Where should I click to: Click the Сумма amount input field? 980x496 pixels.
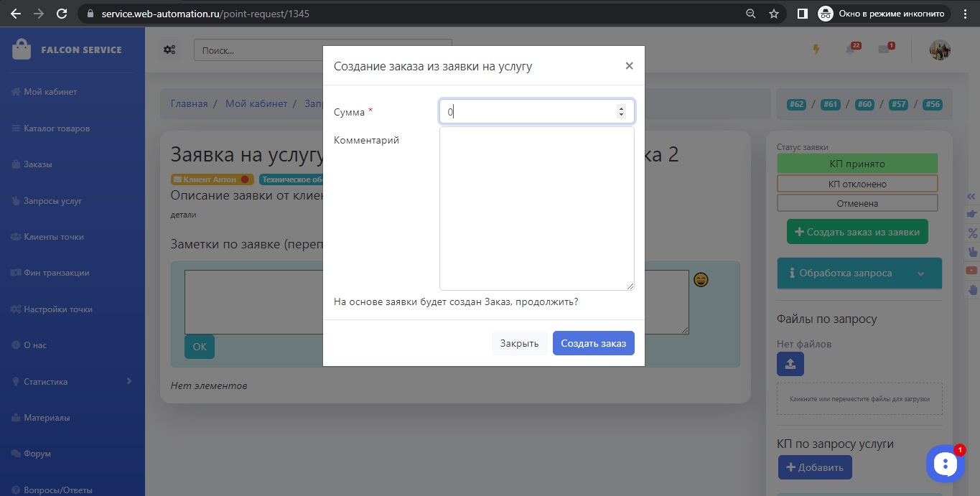(x=528, y=112)
